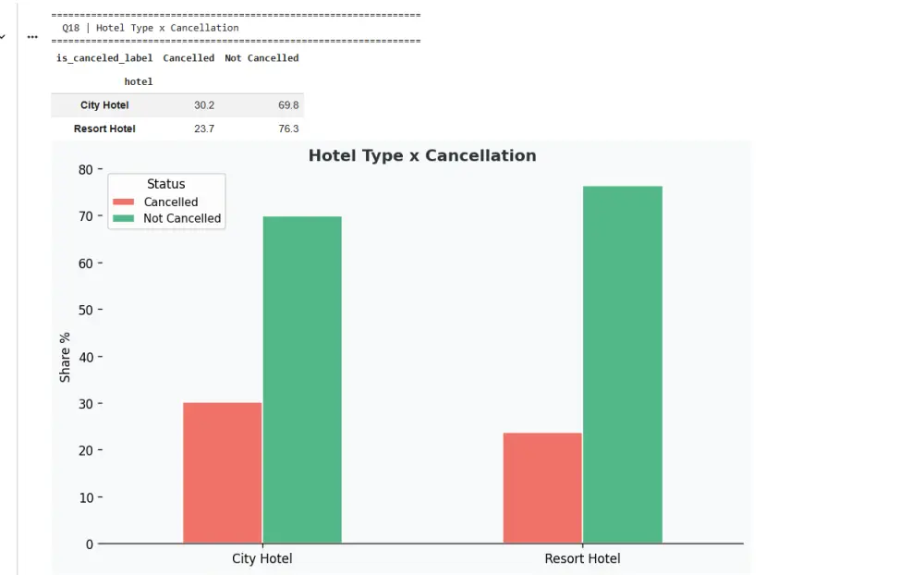Click Resort Hotel not cancelled value 76.3
The width and height of the screenshot is (924, 575).
288,128
